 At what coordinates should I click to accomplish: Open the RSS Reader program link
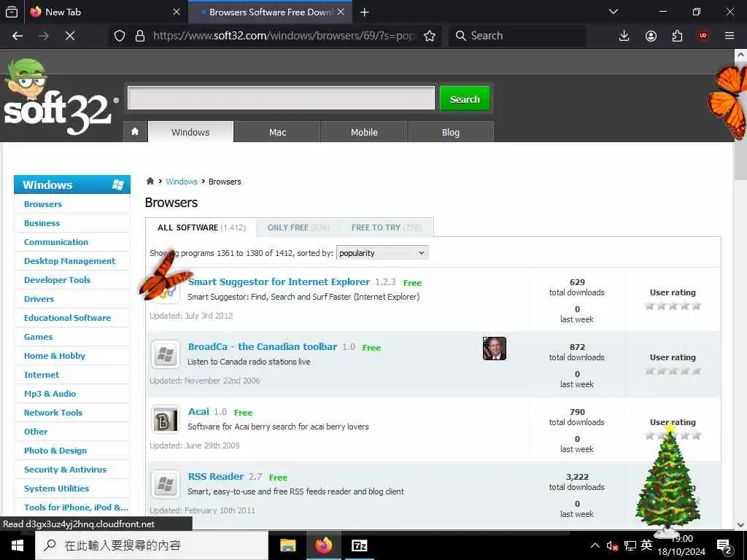(x=216, y=476)
